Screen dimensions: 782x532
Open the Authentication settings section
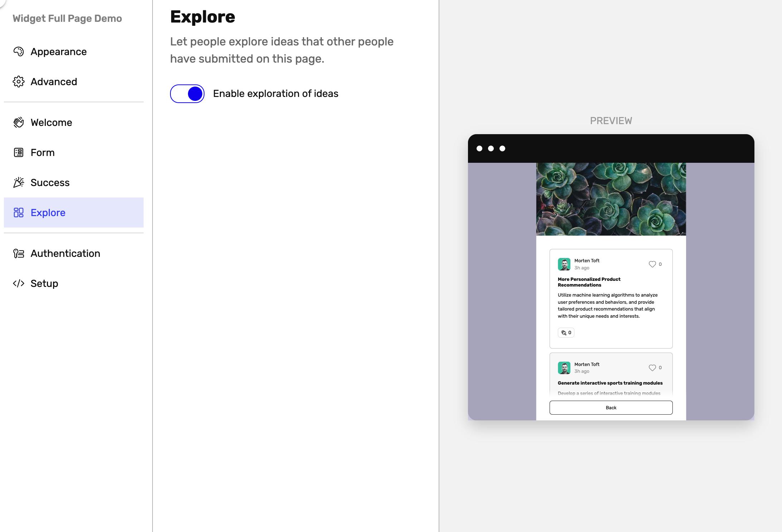pyautogui.click(x=65, y=253)
